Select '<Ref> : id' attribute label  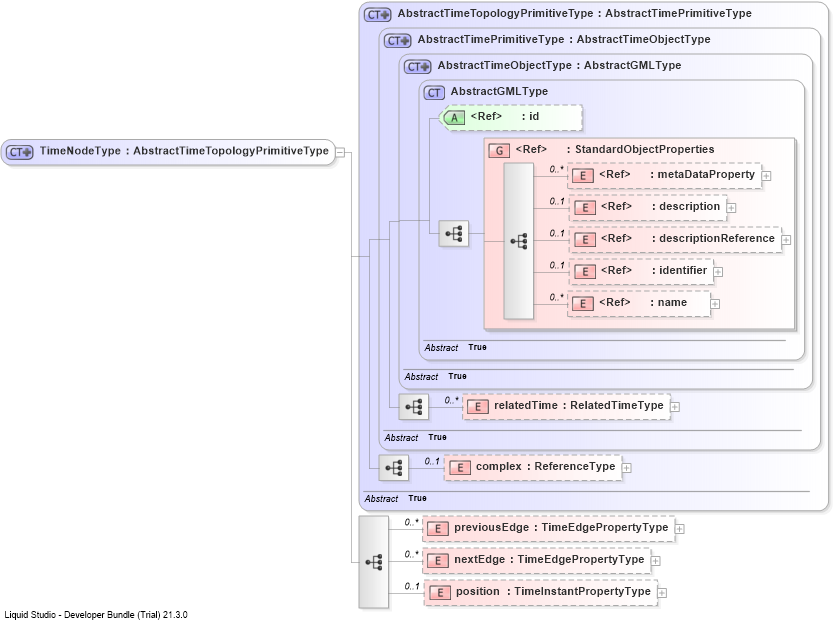505,116
